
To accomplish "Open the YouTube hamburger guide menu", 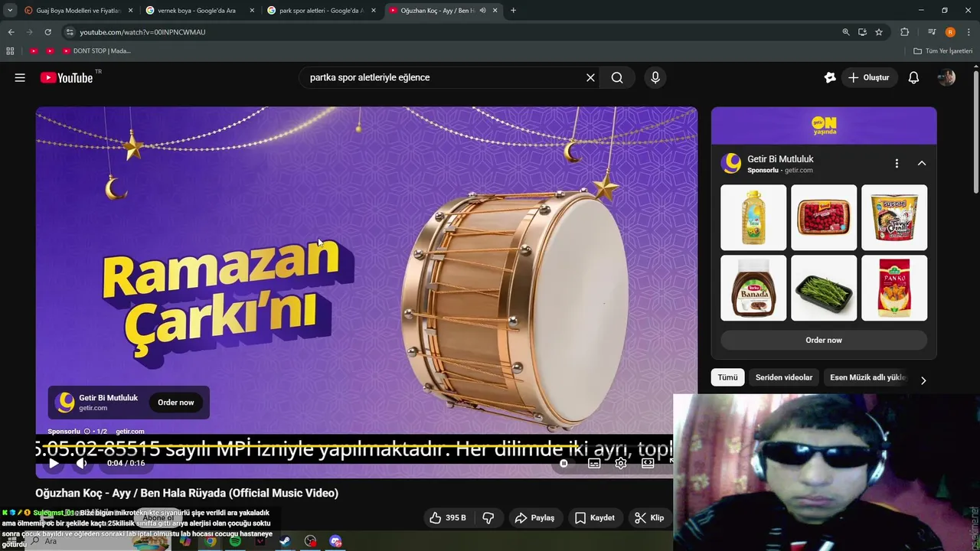I will [20, 77].
